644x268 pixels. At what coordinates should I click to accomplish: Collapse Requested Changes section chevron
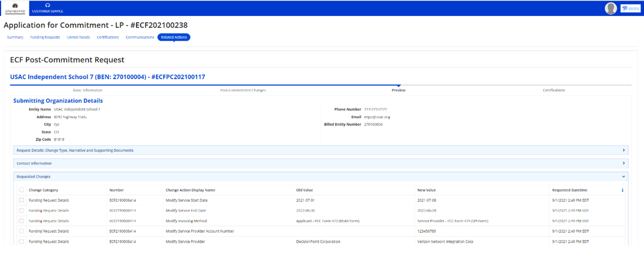click(x=623, y=176)
